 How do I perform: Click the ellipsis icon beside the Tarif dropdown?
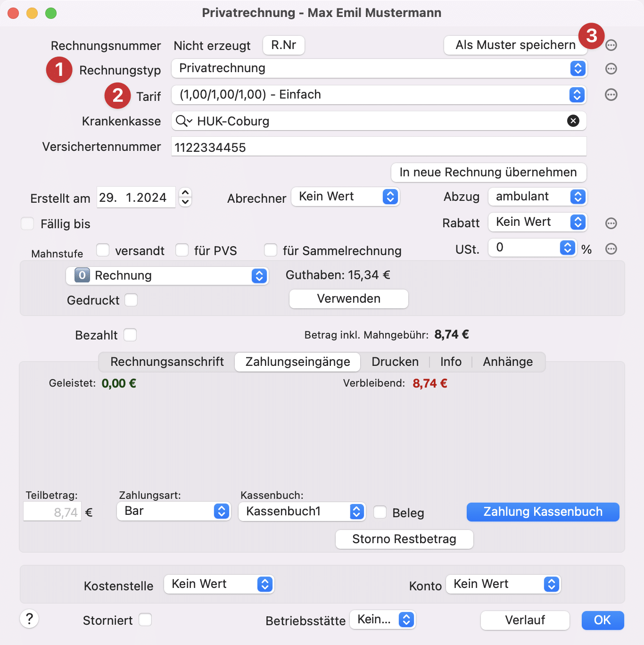[x=611, y=95]
